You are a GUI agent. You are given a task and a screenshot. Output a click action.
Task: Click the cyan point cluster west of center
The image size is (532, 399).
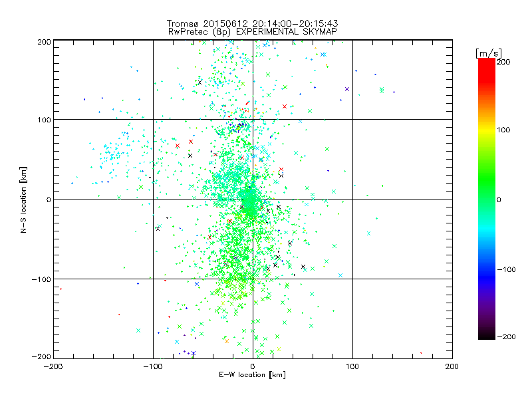click(x=114, y=154)
